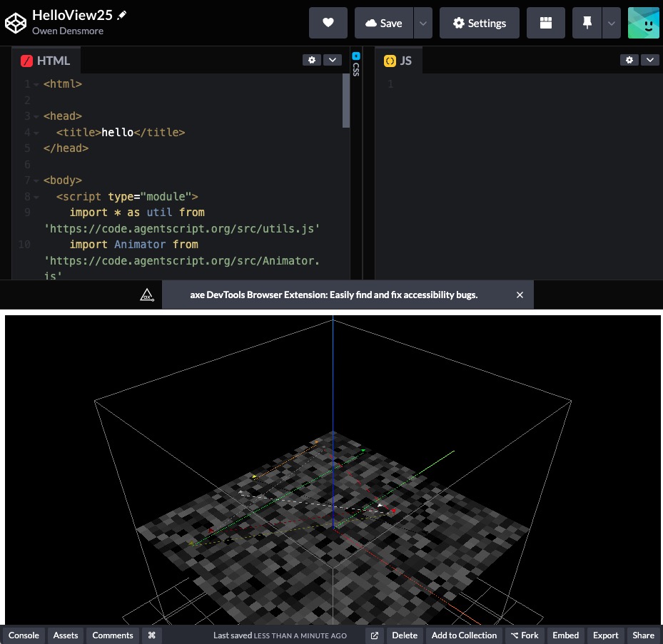The width and height of the screenshot is (663, 644).
Task: Click the keyboard shortcuts command icon
Action: (151, 635)
